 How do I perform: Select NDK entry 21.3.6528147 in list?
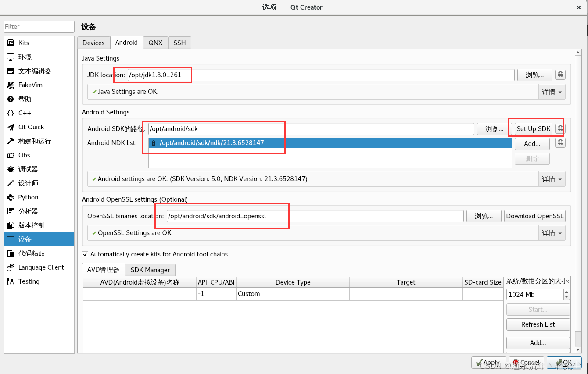pos(330,143)
